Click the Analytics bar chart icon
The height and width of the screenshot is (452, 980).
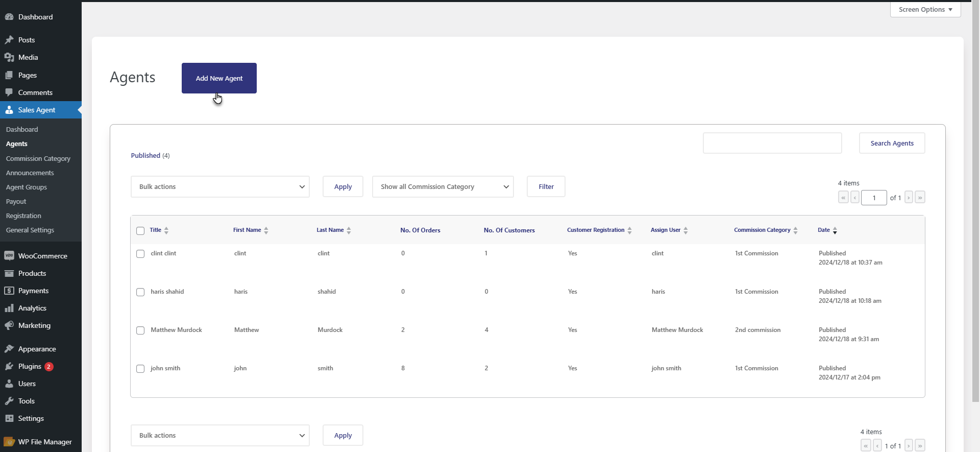pyautogui.click(x=9, y=308)
